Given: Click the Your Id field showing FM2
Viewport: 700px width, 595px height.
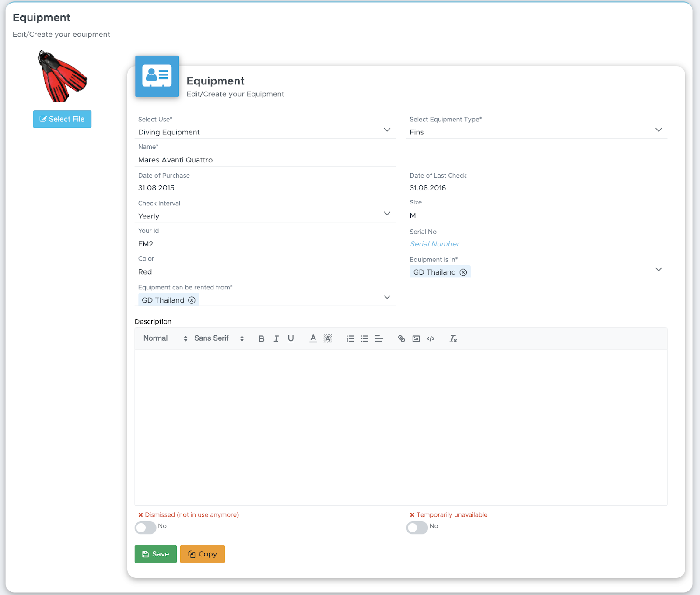Looking at the screenshot, I should tap(265, 244).
